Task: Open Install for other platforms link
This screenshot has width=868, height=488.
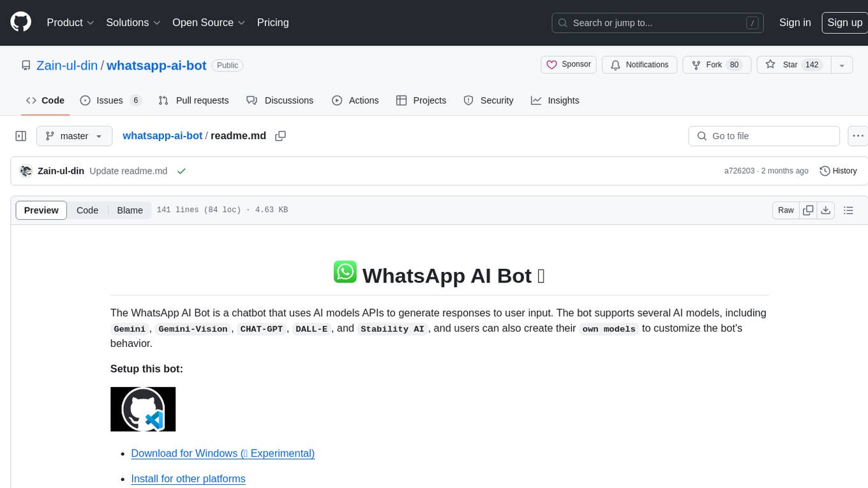Action: click(x=188, y=478)
